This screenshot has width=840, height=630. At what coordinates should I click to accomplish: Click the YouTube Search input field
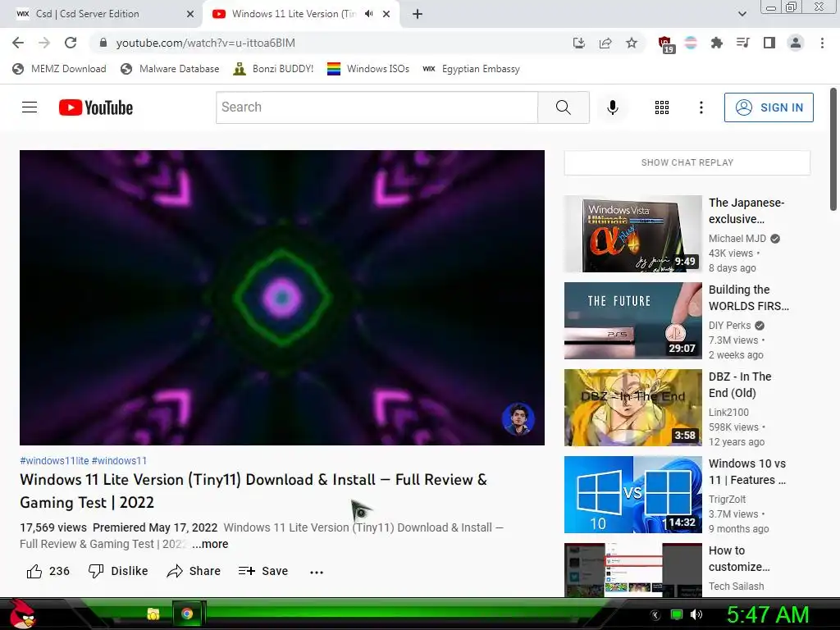tap(377, 107)
